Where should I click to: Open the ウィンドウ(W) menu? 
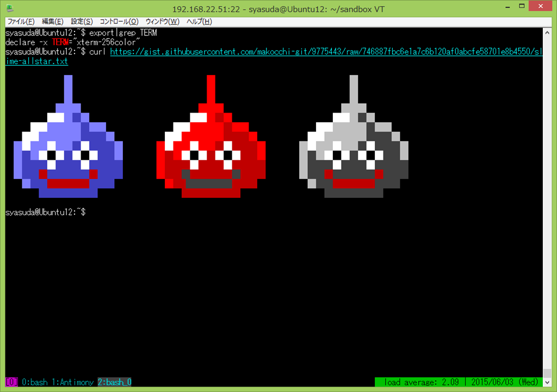(x=162, y=22)
